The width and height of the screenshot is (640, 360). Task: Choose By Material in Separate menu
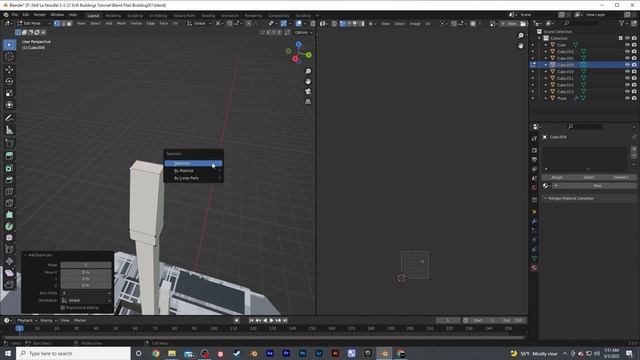click(x=193, y=171)
